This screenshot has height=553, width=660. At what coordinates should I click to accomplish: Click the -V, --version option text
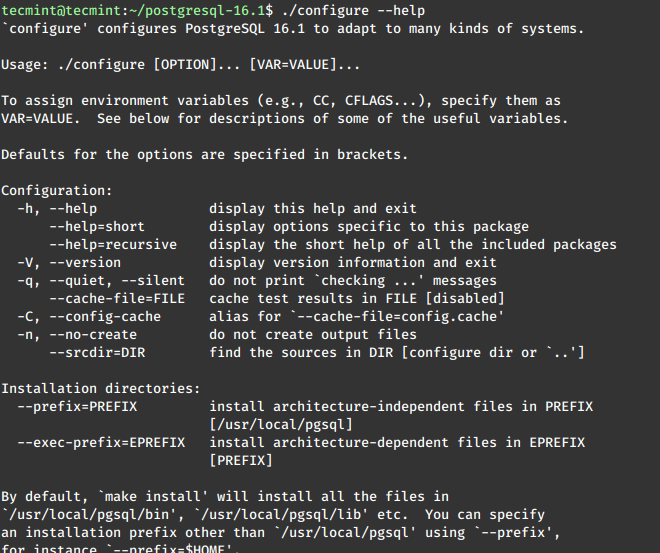coord(69,263)
